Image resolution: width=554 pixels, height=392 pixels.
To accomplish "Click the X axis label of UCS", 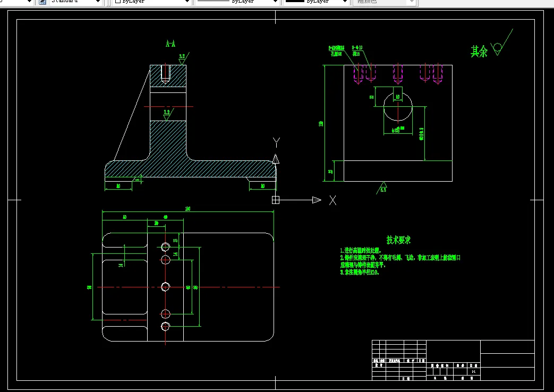I will (333, 200).
